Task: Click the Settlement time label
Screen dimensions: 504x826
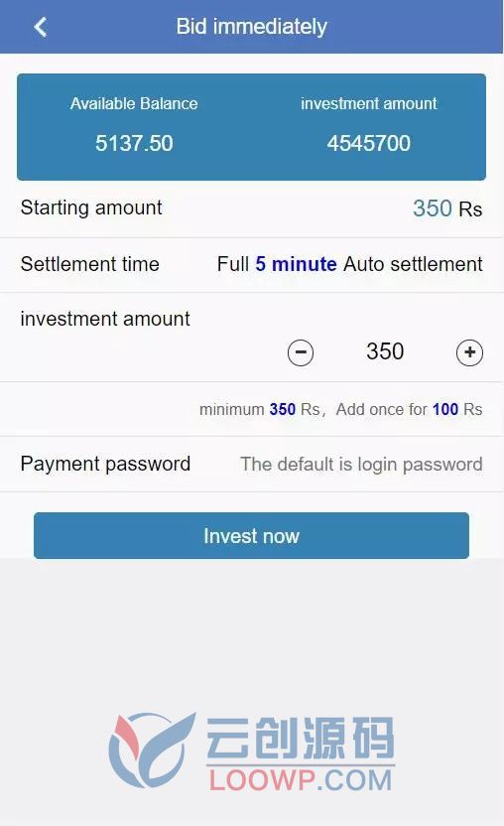Action: tap(90, 264)
